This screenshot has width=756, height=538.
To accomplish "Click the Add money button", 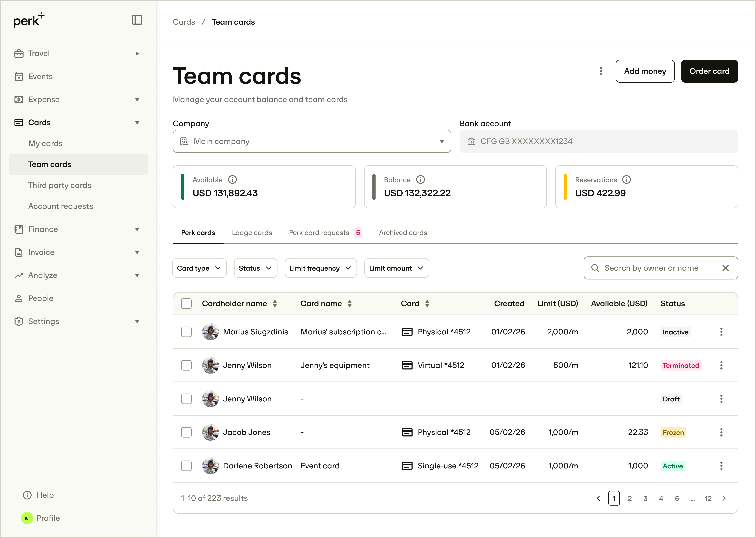I will pyautogui.click(x=645, y=71).
